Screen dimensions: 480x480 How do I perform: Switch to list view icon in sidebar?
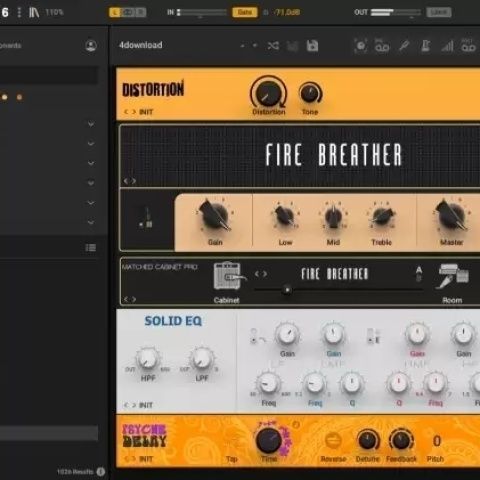click(91, 248)
